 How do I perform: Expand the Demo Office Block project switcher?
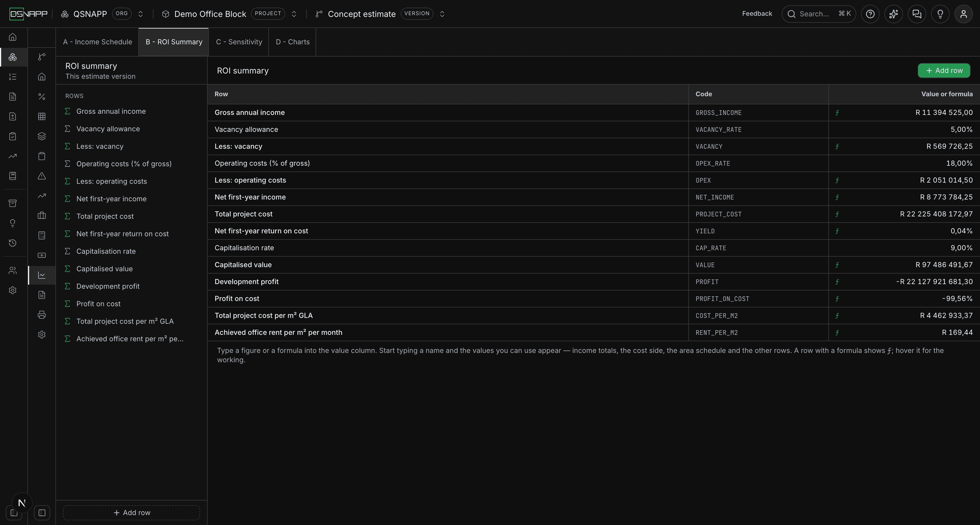[x=294, y=14]
